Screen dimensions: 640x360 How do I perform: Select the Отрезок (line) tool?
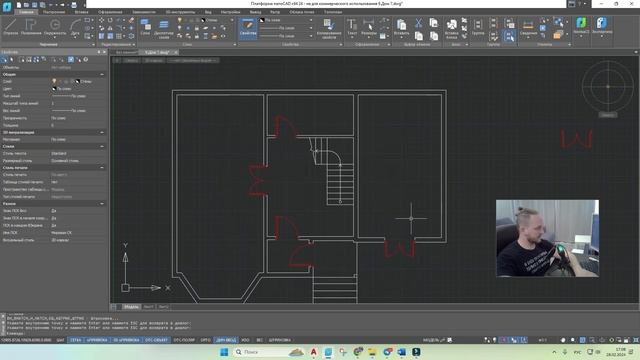(x=10, y=27)
